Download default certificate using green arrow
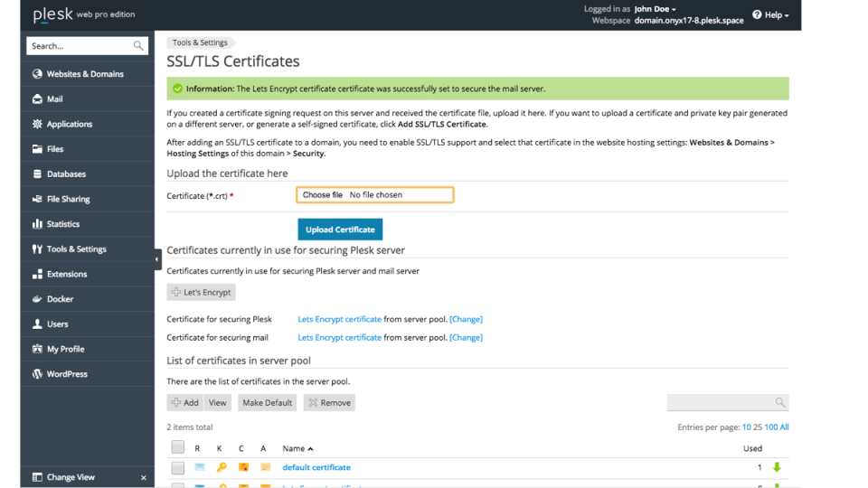Viewport: 868px width, 488px height. click(777, 467)
